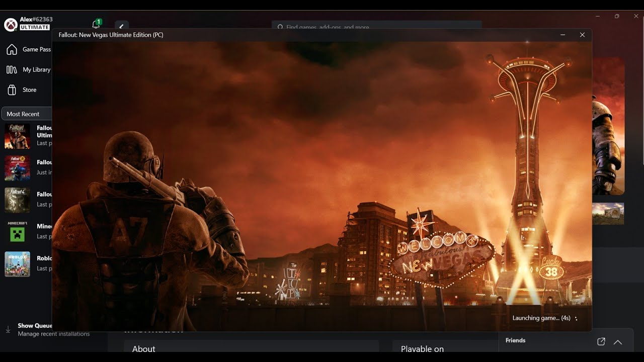Close the Xbox app main window

[636, 16]
